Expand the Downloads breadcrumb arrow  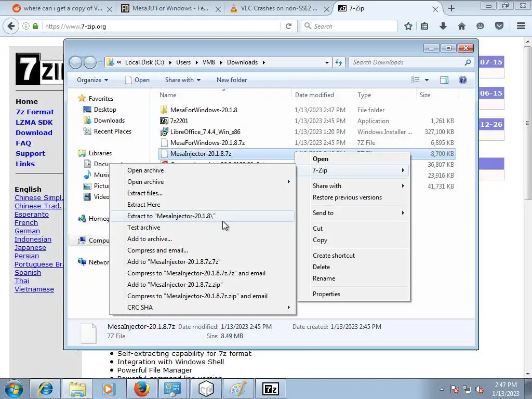coord(263,62)
